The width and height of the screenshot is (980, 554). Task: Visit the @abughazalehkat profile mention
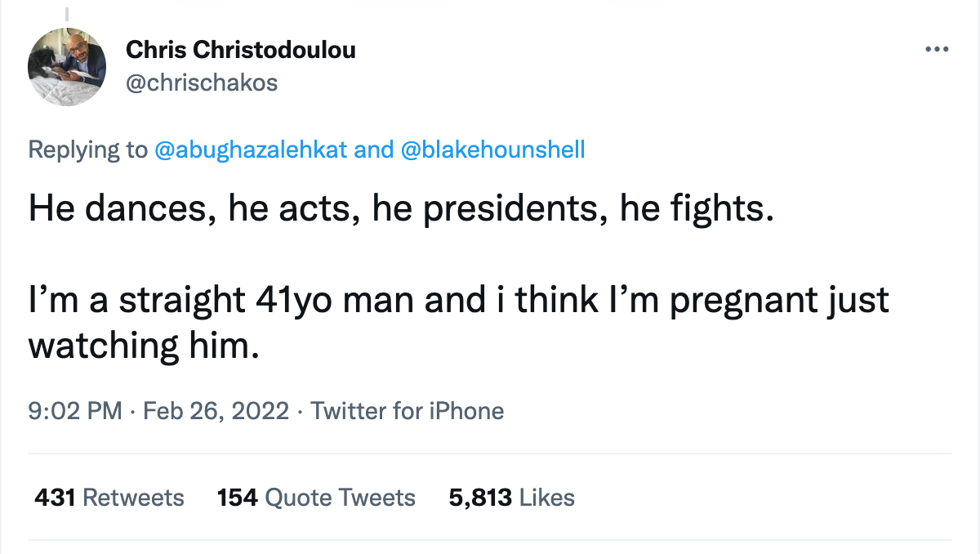(250, 150)
